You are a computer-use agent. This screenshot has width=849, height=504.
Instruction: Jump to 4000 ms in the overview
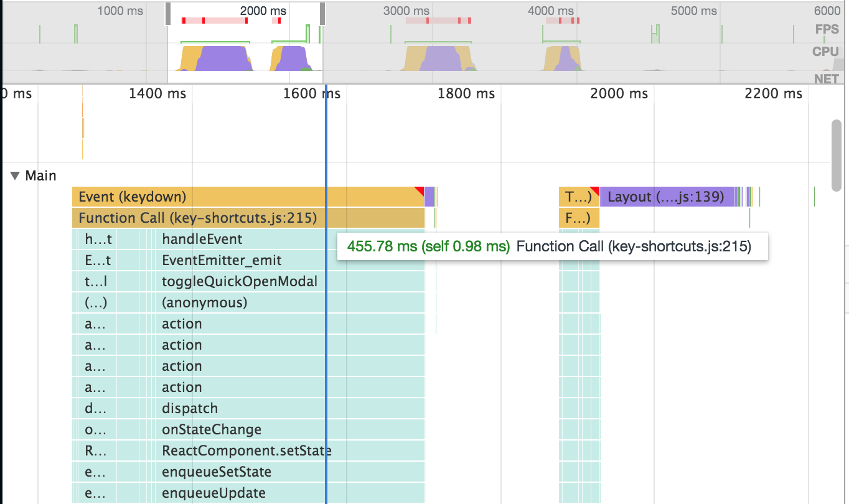click(x=551, y=11)
